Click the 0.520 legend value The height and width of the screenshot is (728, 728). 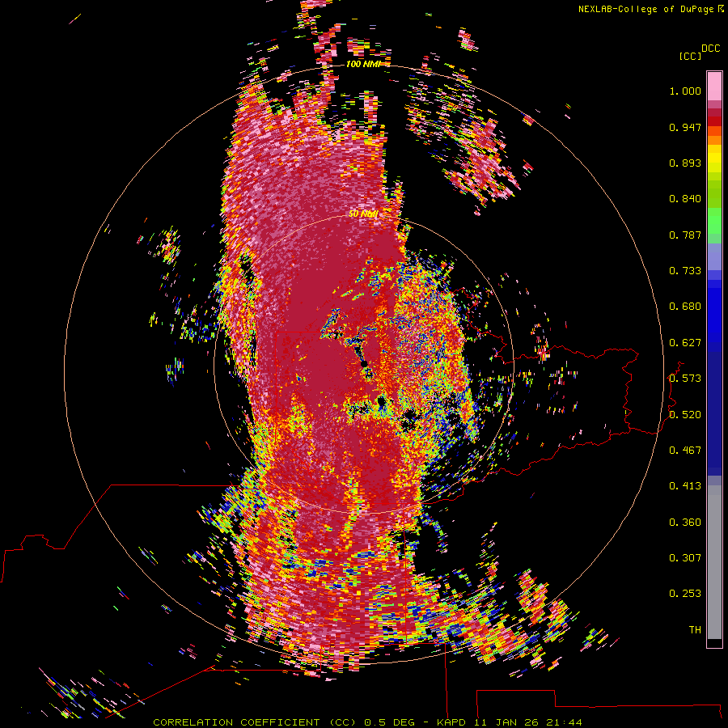pyautogui.click(x=685, y=415)
